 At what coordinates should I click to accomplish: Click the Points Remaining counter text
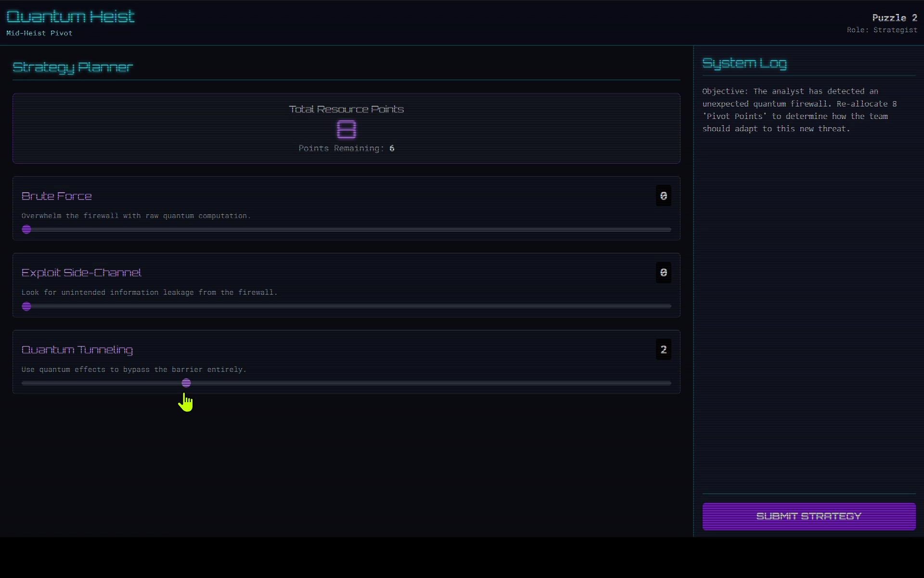coord(346,148)
